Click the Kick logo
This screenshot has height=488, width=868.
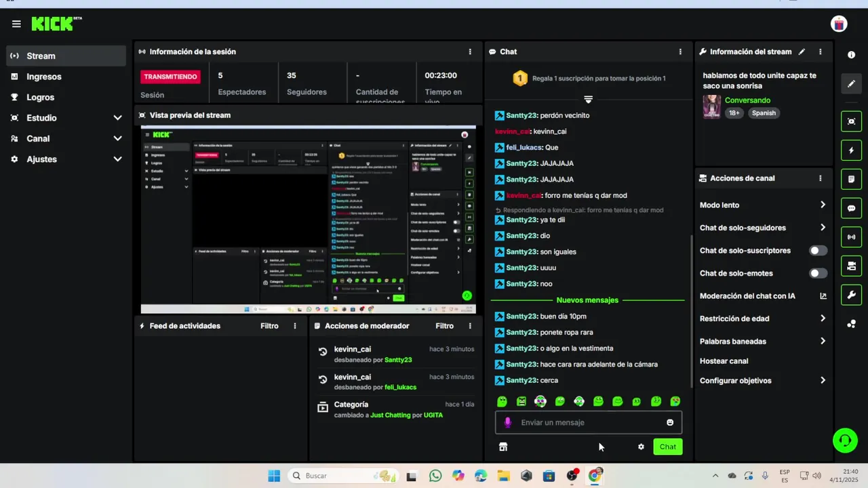(x=56, y=24)
